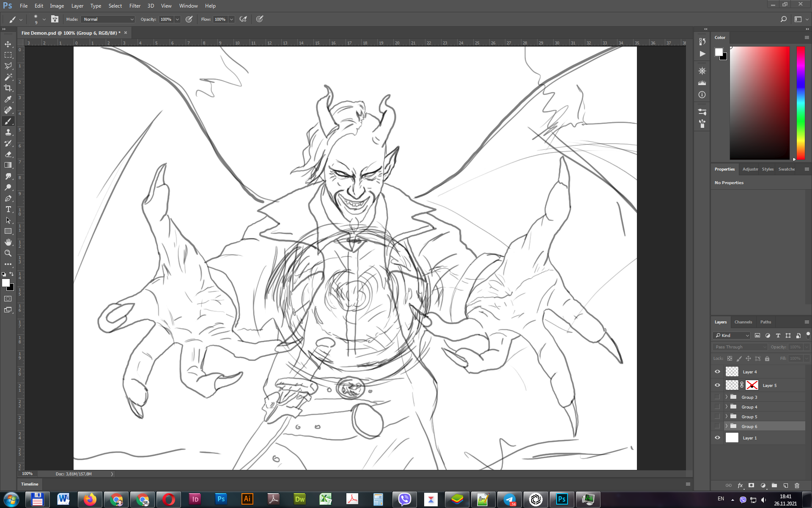Click the Color panel foreground swatch
Image resolution: width=812 pixels, height=508 pixels.
(x=719, y=52)
